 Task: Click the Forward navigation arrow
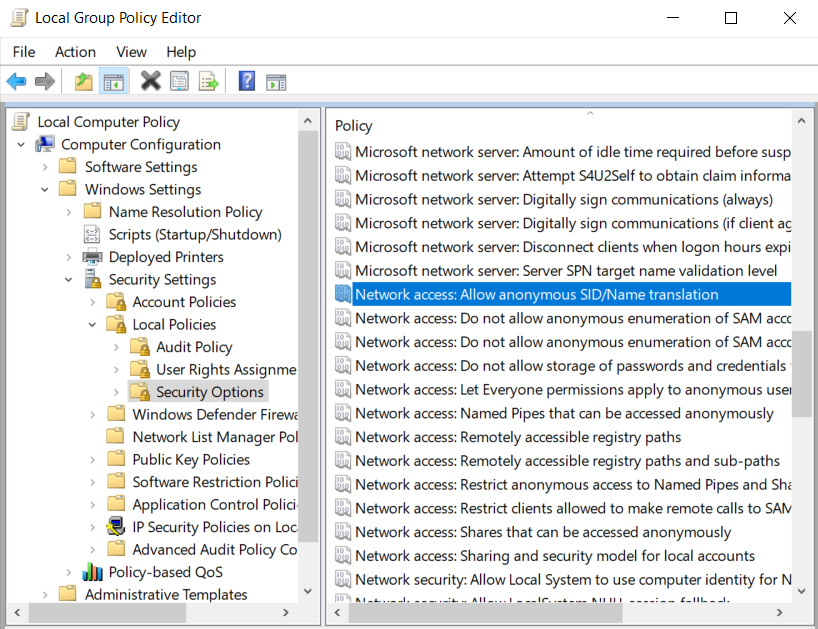pyautogui.click(x=42, y=80)
